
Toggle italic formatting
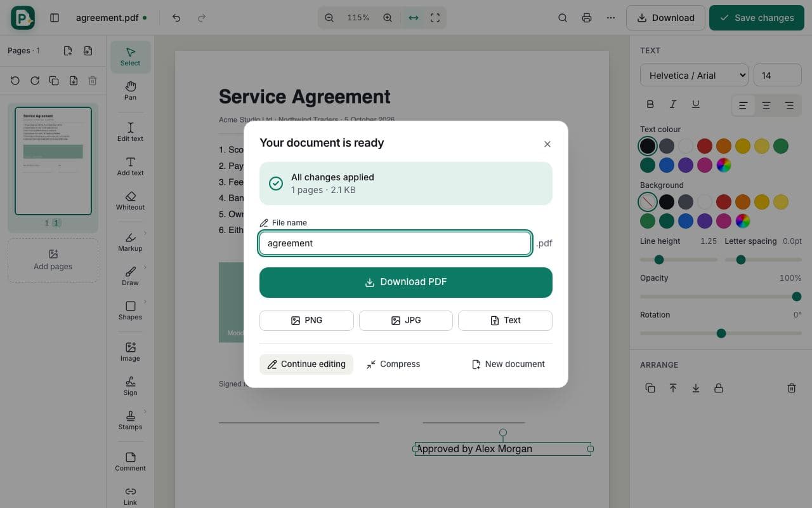pos(673,104)
